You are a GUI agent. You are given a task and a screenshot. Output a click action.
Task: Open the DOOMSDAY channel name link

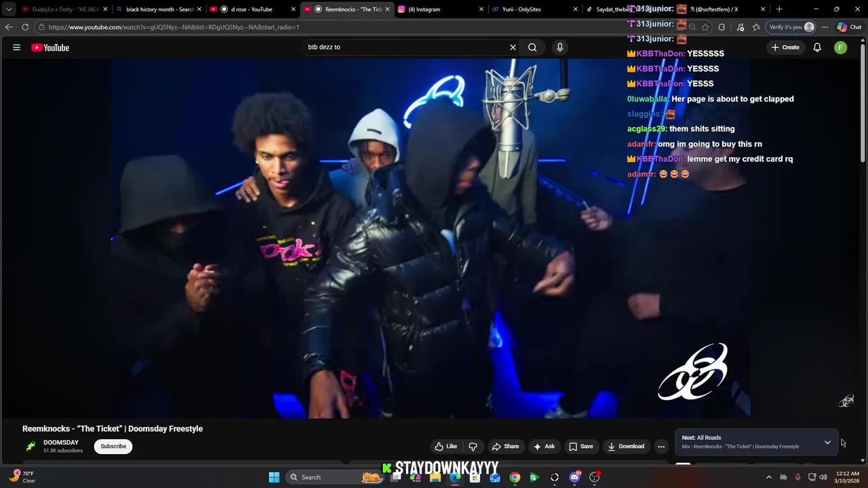(61, 443)
